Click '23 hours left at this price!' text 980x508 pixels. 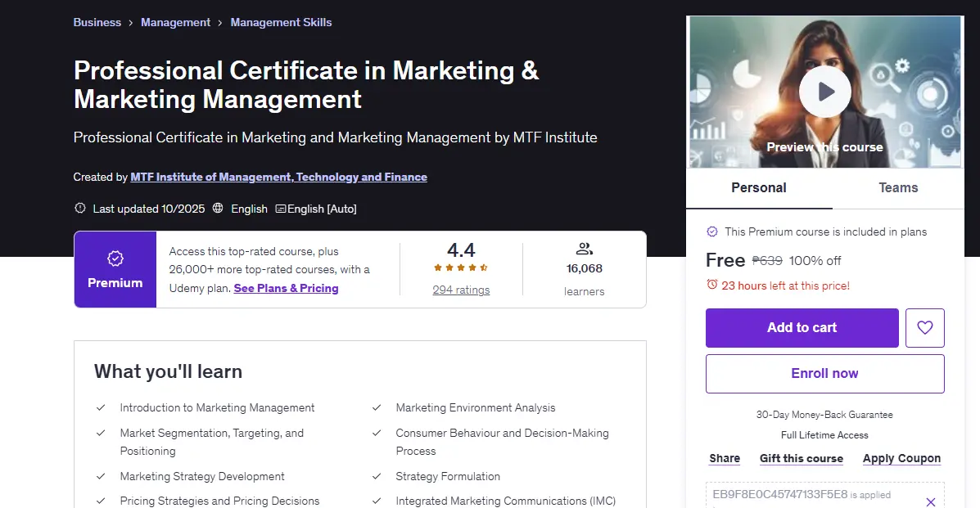(x=786, y=285)
